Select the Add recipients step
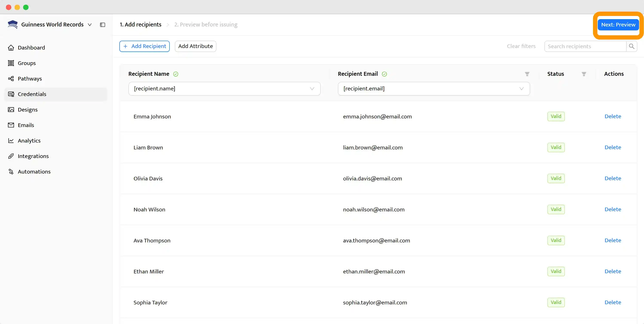This screenshot has height=324, width=644. [x=140, y=24]
